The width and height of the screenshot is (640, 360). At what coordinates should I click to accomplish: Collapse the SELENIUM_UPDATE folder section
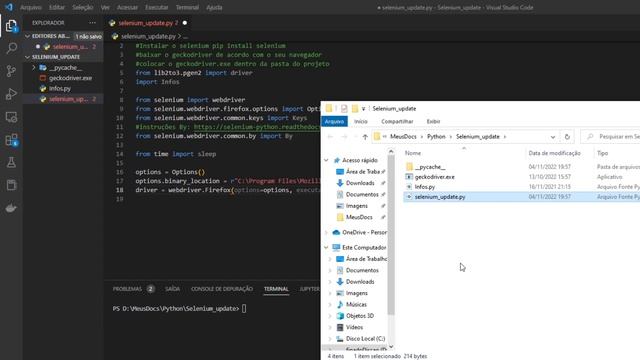27,57
